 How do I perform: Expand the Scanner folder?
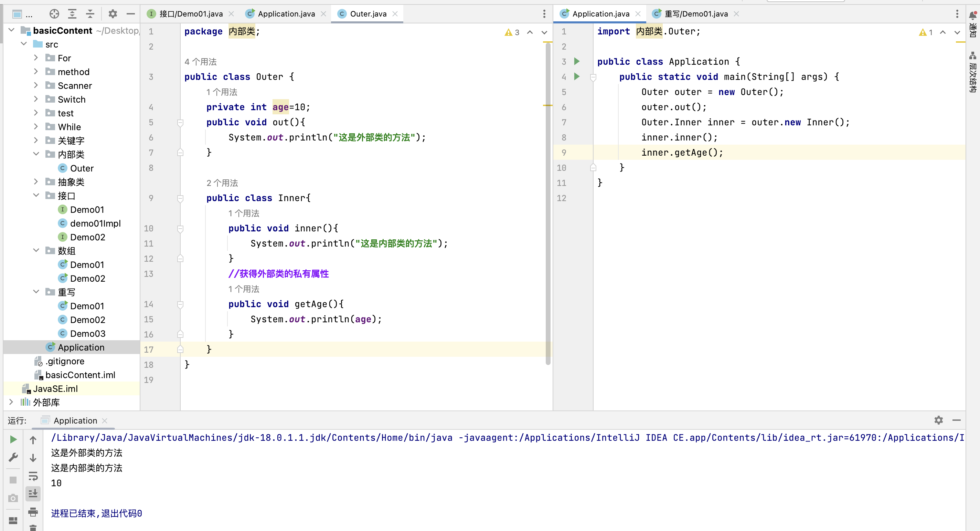point(36,85)
